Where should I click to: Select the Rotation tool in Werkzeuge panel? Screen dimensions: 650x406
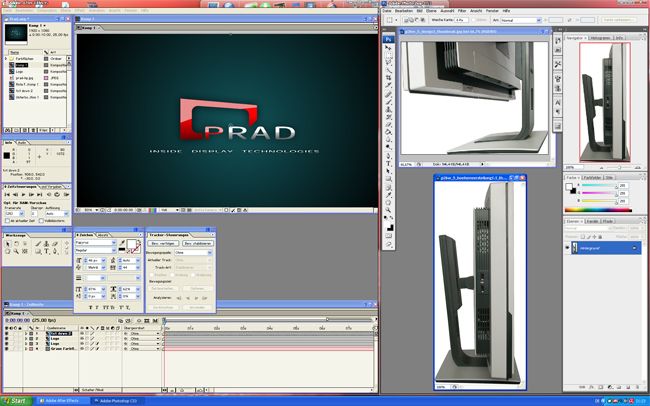tap(17, 244)
